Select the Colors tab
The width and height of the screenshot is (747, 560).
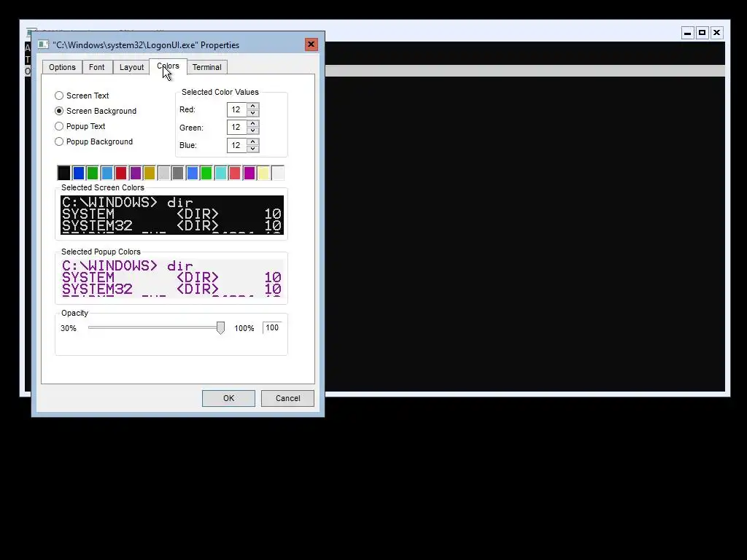(x=169, y=66)
